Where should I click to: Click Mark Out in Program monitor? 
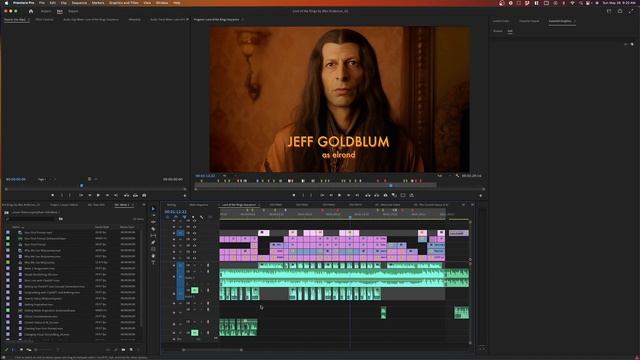(311, 196)
